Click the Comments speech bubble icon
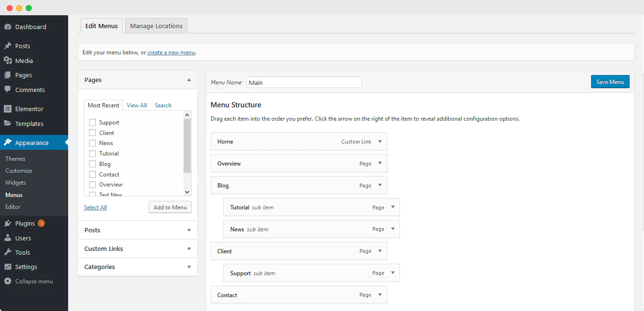 [8, 90]
